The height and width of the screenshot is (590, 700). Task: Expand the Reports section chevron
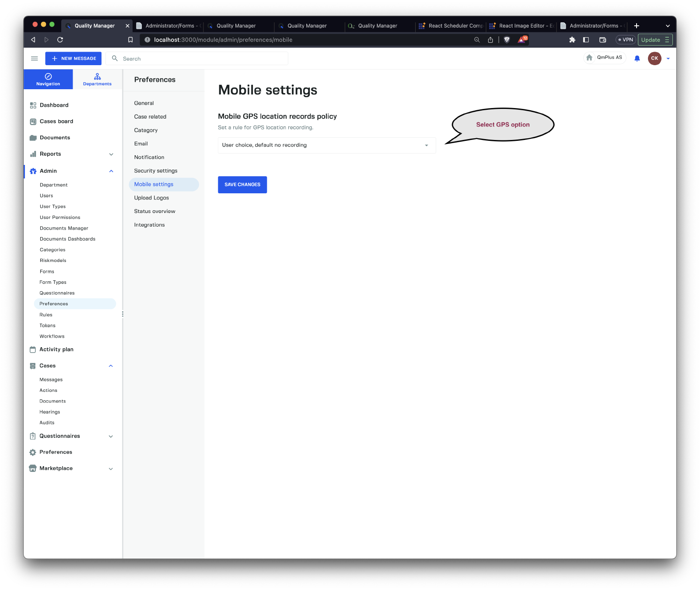tap(111, 154)
